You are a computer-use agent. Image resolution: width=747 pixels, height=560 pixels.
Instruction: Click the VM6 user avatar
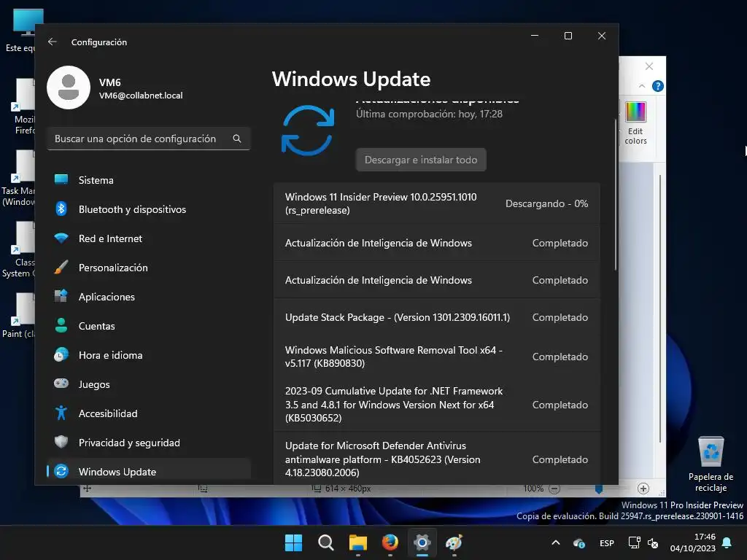pos(69,87)
